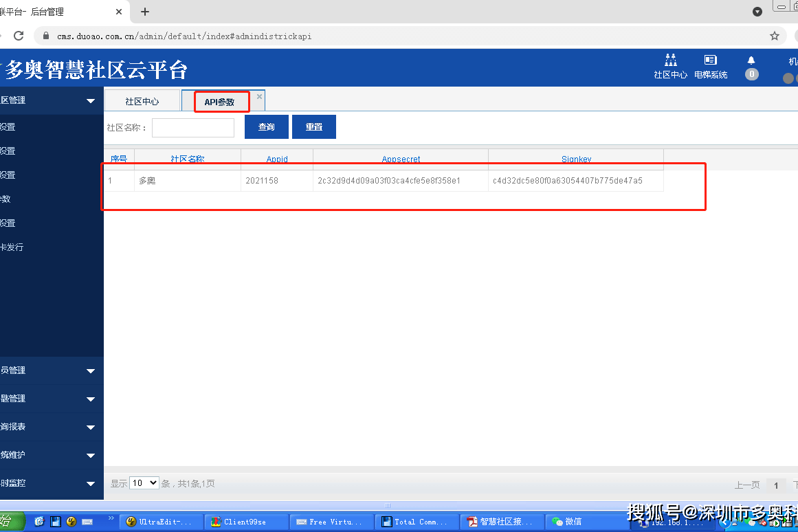Open a new browser tab
The height and width of the screenshot is (532, 798).
pos(145,12)
